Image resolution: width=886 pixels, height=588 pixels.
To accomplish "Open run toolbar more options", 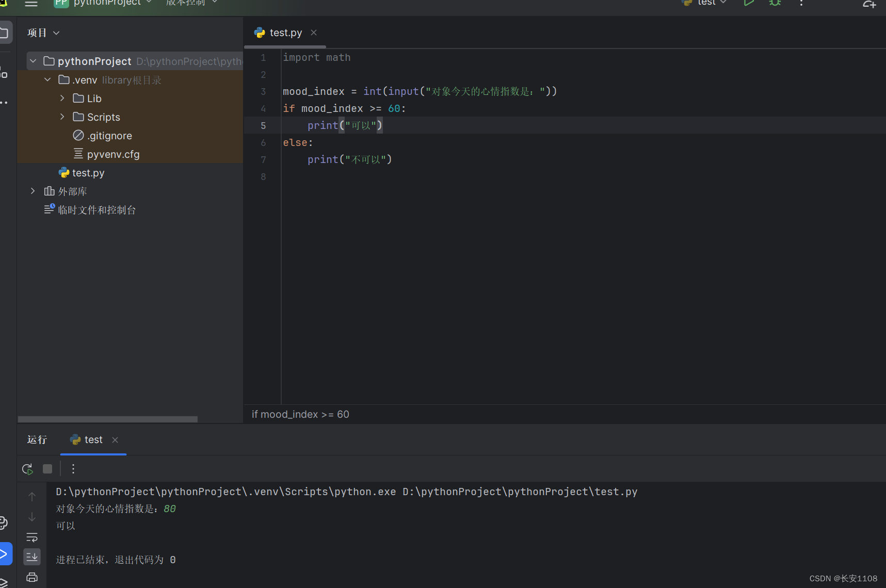I will pos(73,469).
